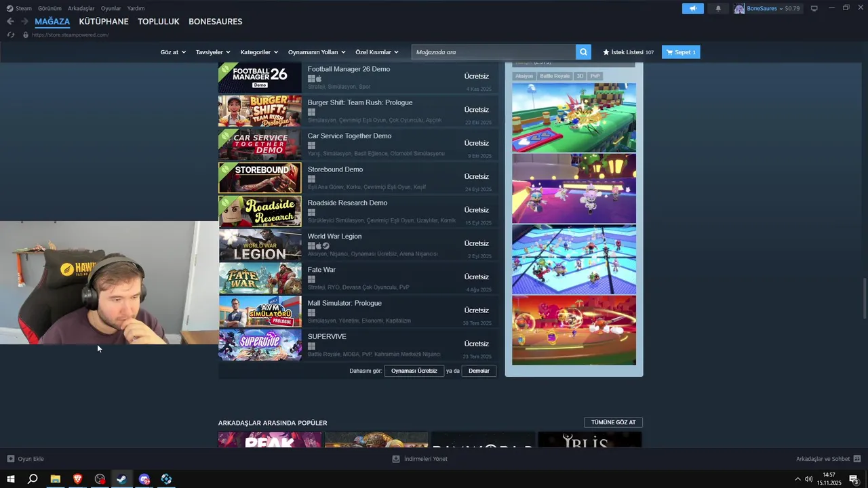
Task: Open notifications bell icon
Action: point(718,8)
